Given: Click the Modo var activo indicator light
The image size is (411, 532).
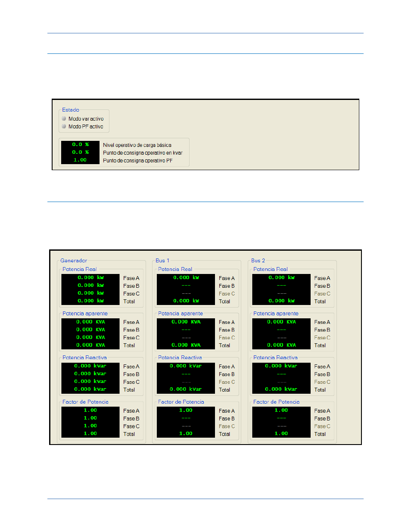Looking at the screenshot, I should coord(64,118).
